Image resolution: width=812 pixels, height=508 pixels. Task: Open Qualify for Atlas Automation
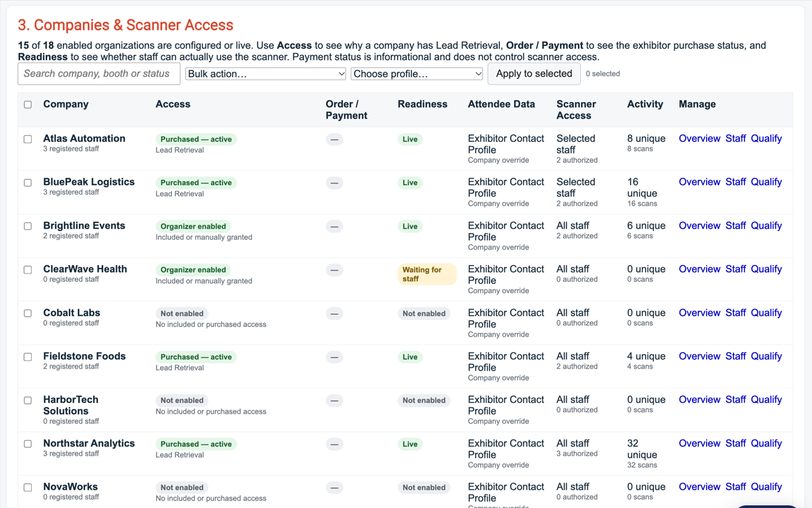(x=766, y=139)
